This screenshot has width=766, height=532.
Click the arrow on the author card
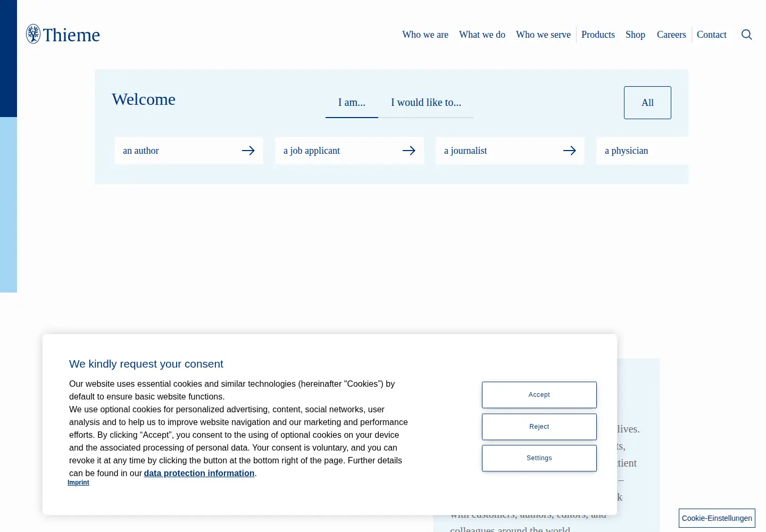pyautogui.click(x=248, y=151)
